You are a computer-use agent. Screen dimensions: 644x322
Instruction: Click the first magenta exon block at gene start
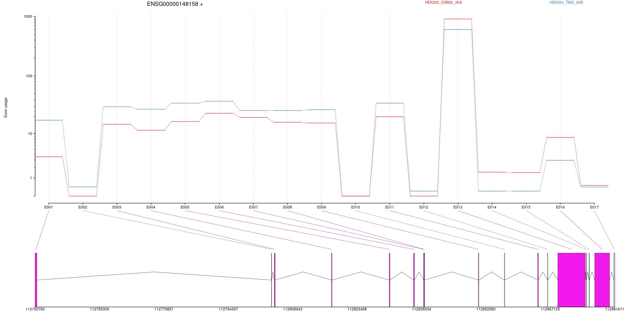click(36, 280)
